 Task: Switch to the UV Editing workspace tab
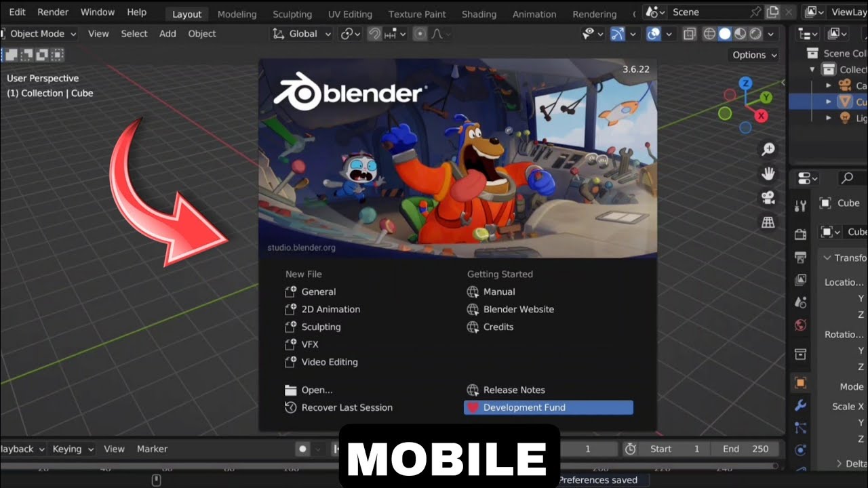click(x=350, y=14)
